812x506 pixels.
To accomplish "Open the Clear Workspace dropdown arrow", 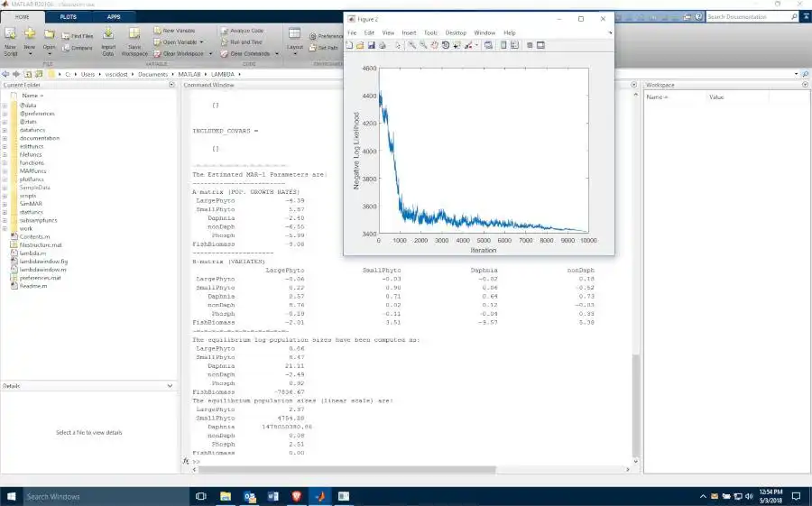I will pos(210,54).
